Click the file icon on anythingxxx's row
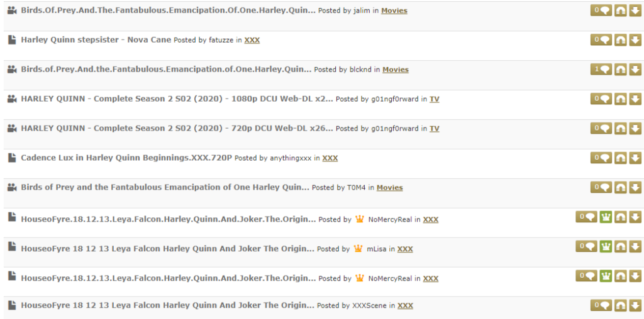This screenshot has height=319, width=644. [11, 158]
